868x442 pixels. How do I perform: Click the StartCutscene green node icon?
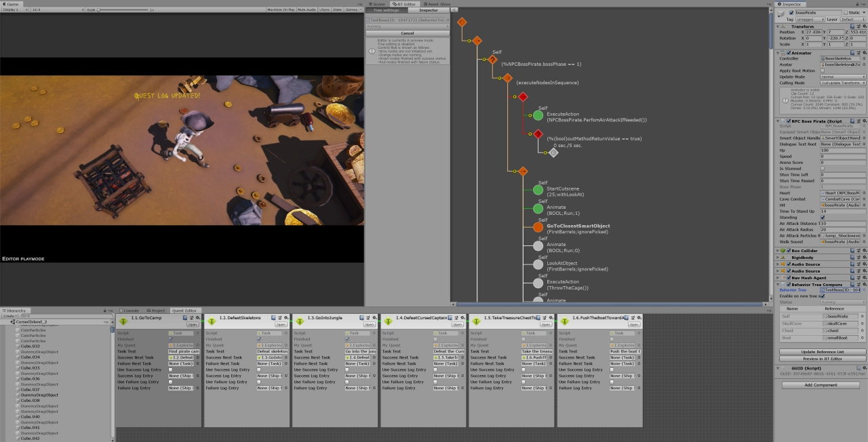537,191
